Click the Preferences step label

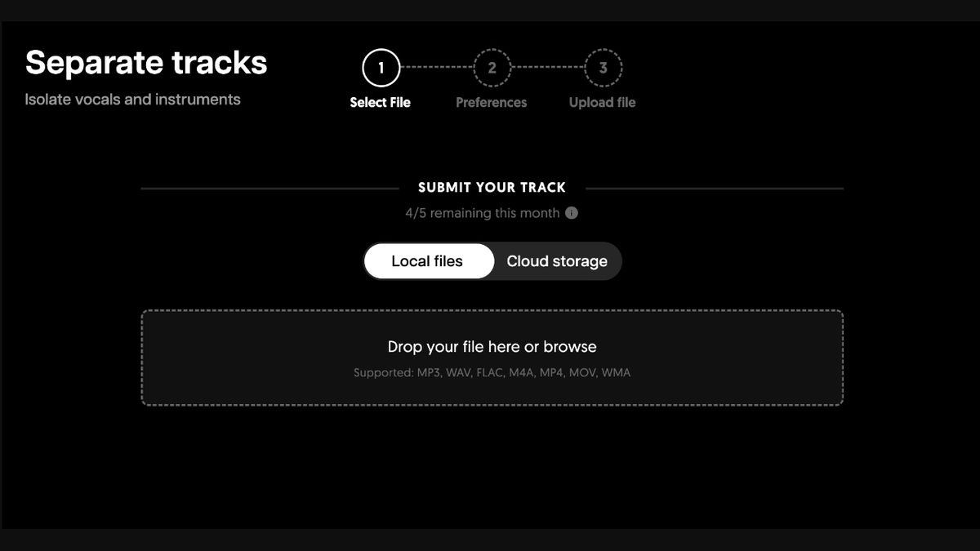tap(491, 102)
